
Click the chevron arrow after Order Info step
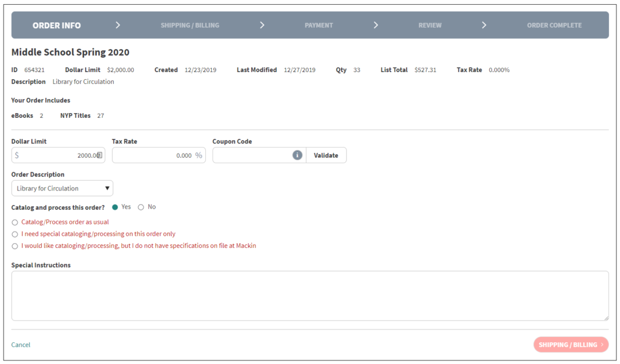tap(118, 25)
